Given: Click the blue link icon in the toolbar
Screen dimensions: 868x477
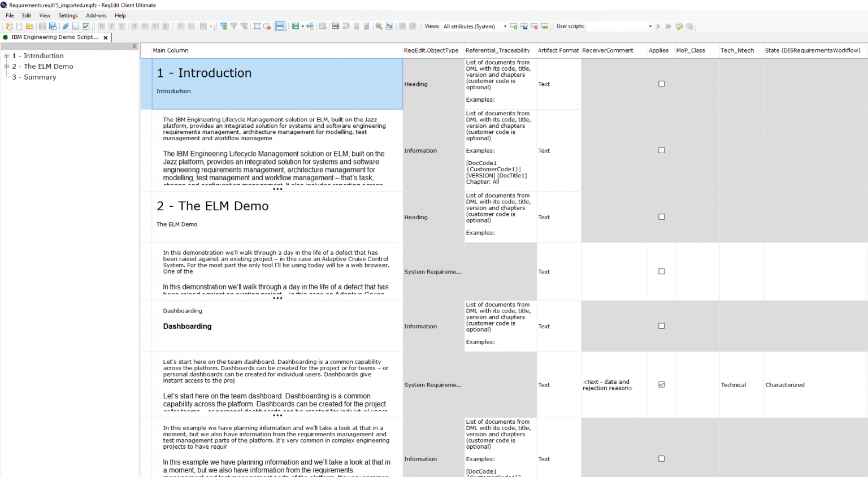Looking at the screenshot, I should point(66,26).
